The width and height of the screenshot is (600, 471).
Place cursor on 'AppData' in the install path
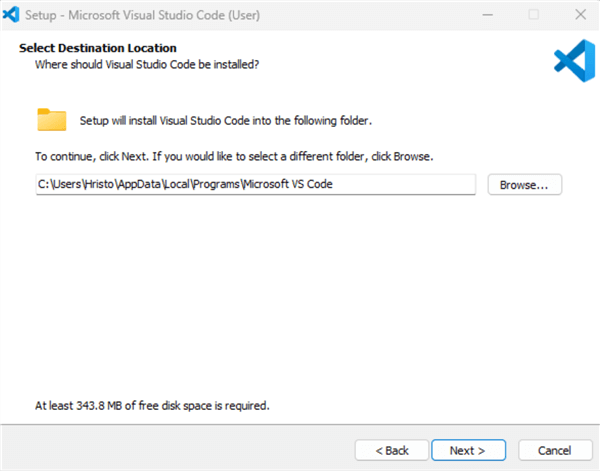(139, 184)
